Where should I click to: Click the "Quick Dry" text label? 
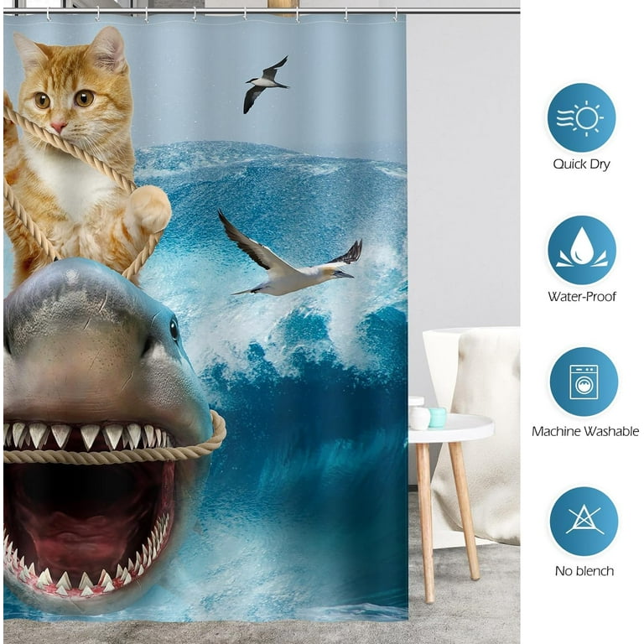(581, 164)
